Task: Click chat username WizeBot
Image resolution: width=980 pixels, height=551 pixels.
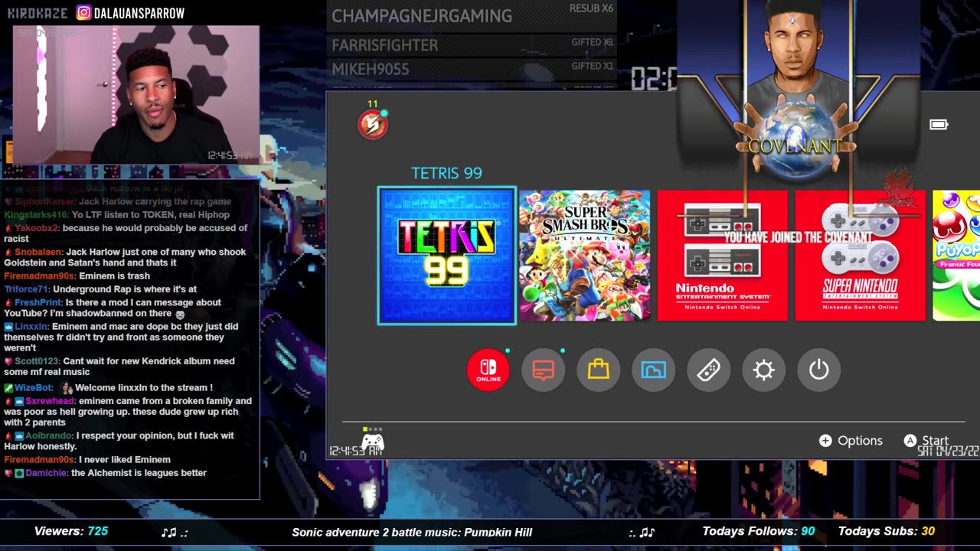Action: [x=34, y=388]
